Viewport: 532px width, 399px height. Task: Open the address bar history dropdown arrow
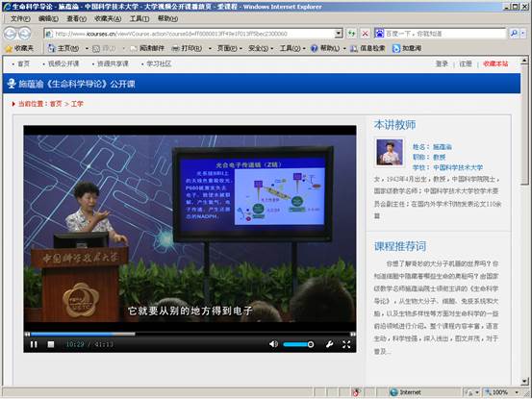click(x=339, y=34)
